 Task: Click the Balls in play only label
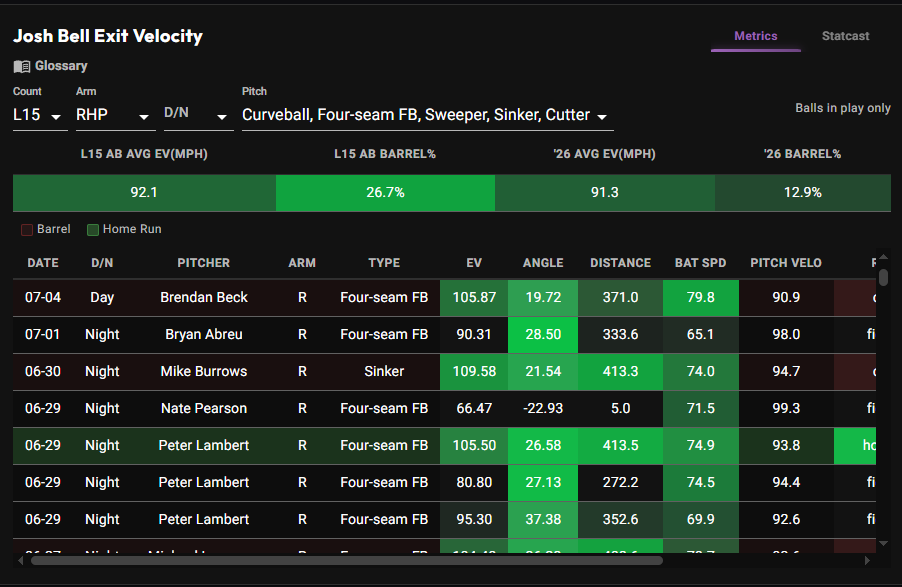843,108
